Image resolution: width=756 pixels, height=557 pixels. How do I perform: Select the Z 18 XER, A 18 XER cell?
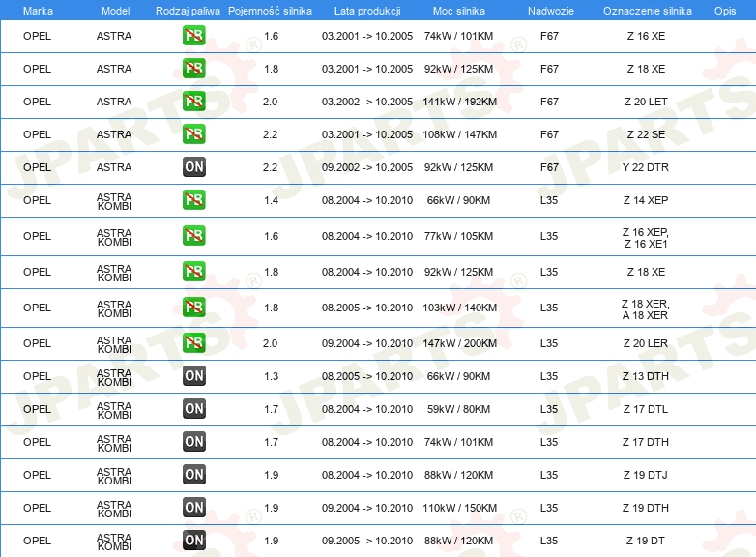point(646,309)
